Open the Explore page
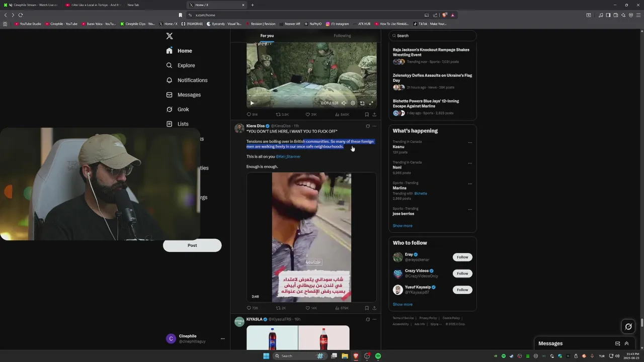This screenshot has width=644, height=362. coord(180,65)
